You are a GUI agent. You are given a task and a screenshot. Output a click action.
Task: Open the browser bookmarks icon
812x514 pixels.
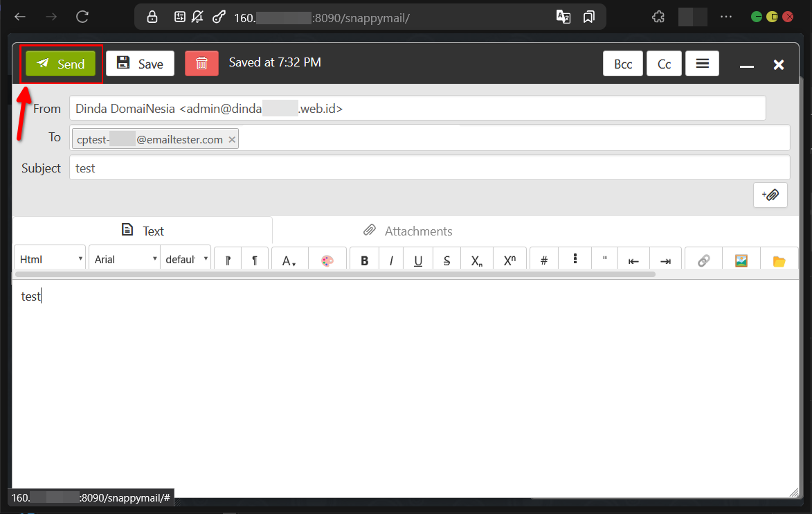pyautogui.click(x=589, y=17)
